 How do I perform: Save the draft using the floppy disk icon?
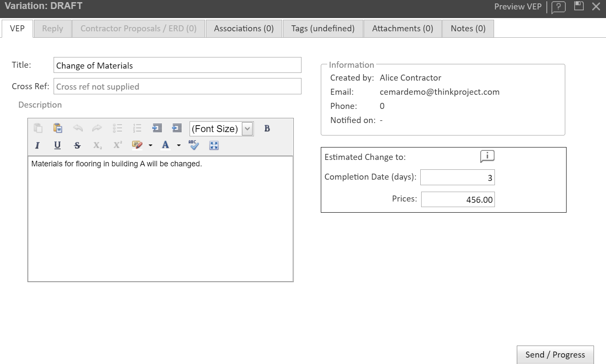click(579, 6)
